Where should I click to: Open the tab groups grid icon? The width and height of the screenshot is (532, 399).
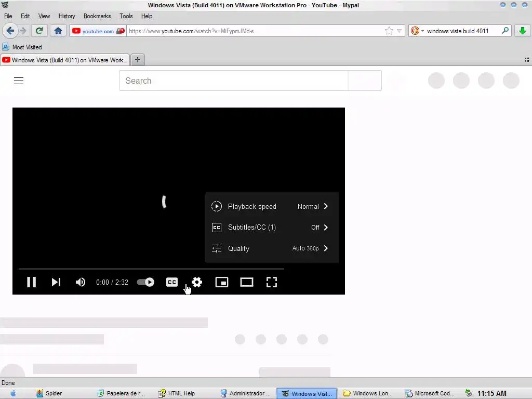(527, 60)
